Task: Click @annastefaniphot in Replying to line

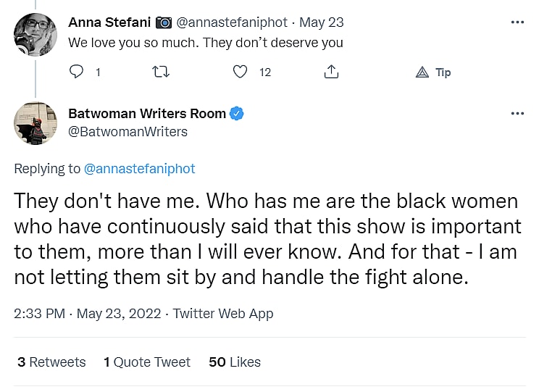Action: pos(140,168)
